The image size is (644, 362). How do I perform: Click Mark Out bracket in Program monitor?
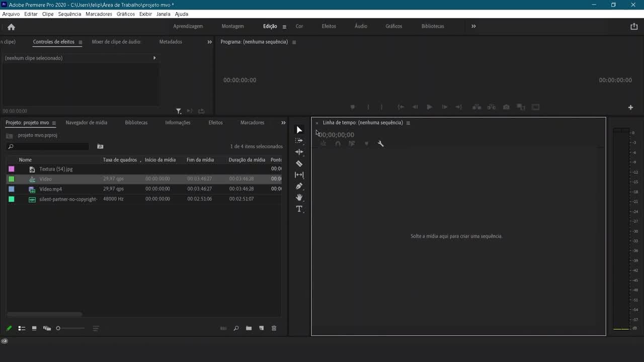click(x=381, y=107)
